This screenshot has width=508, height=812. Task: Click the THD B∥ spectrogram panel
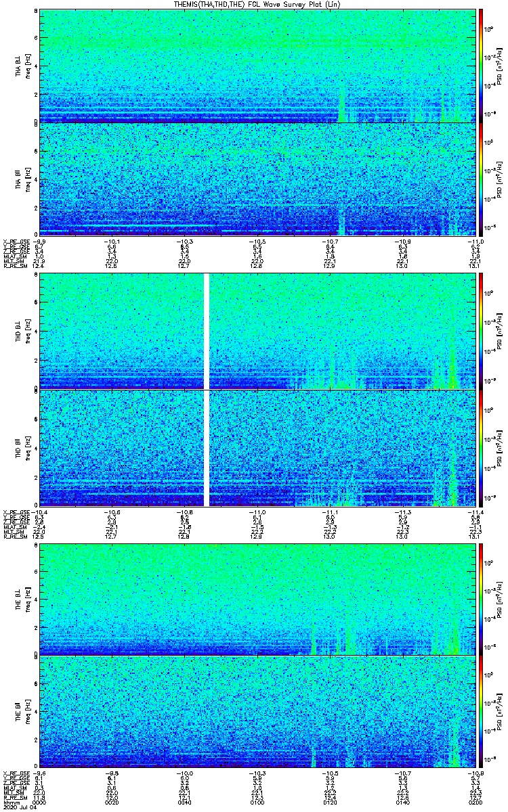click(257, 448)
